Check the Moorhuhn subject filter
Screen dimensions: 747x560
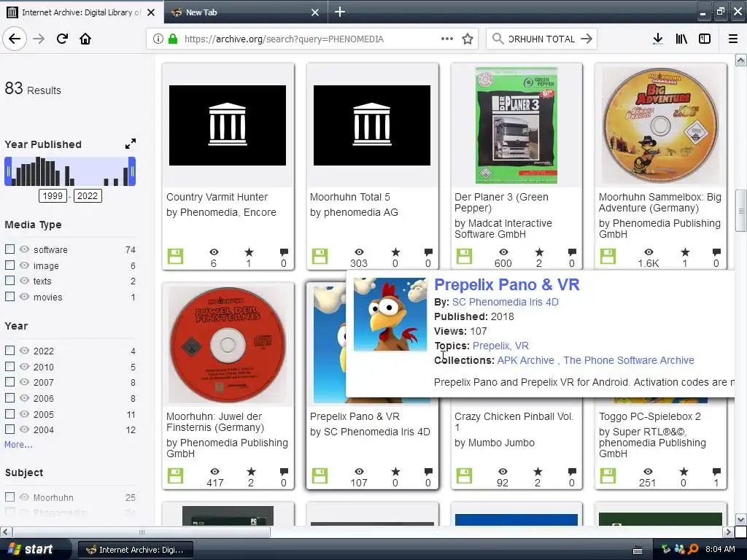9,497
